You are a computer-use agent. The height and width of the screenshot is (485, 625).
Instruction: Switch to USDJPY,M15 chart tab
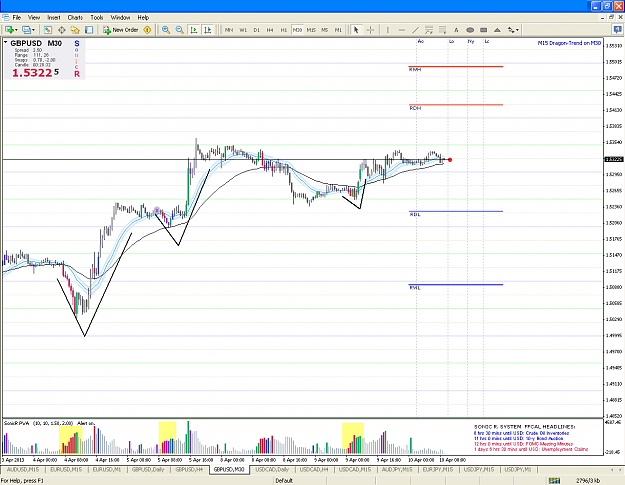[x=479, y=470]
